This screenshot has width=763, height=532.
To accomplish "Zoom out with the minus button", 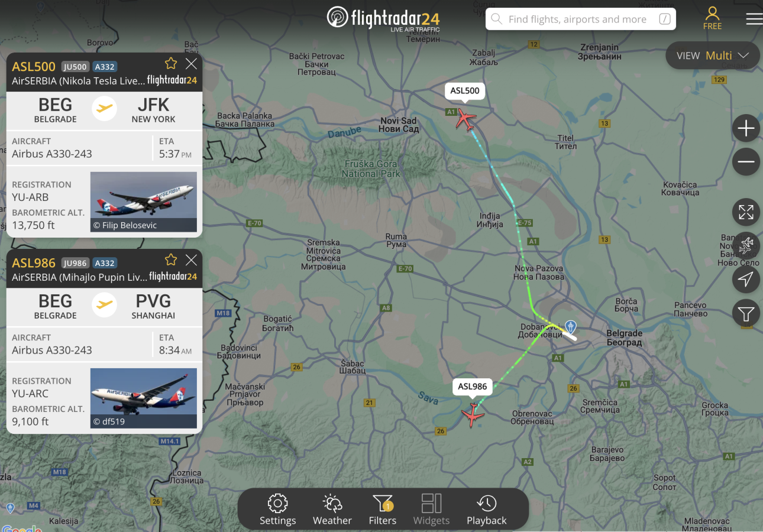I will 746,161.
